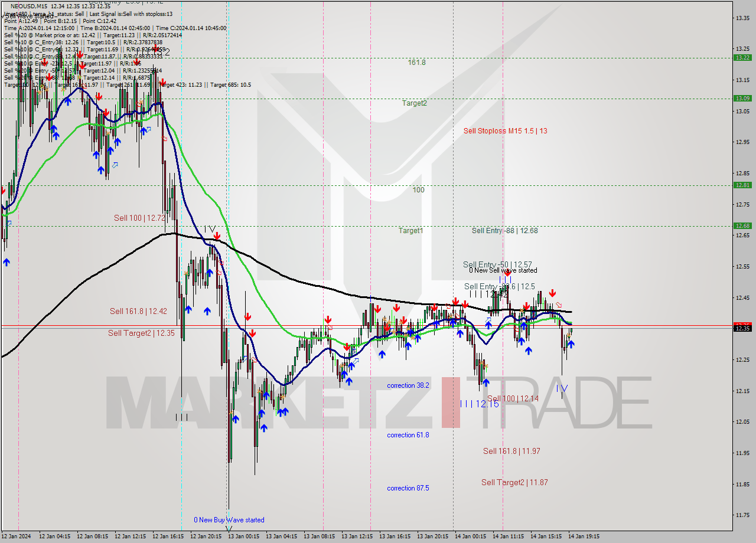The height and width of the screenshot is (543, 756).
Task: Click the green '100' level label
Action: click(x=418, y=190)
